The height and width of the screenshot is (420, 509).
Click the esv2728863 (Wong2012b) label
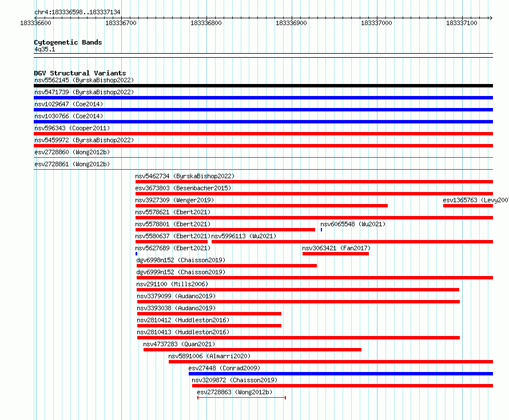point(234,392)
